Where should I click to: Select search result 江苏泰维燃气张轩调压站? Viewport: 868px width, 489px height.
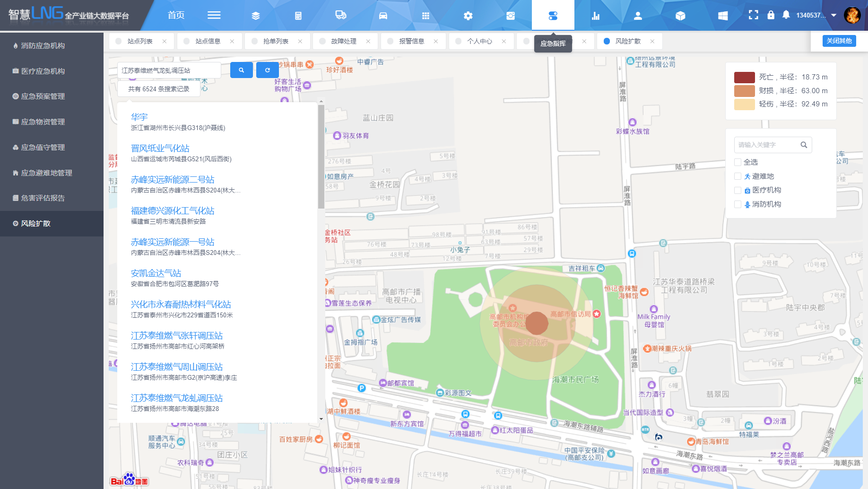coord(177,335)
